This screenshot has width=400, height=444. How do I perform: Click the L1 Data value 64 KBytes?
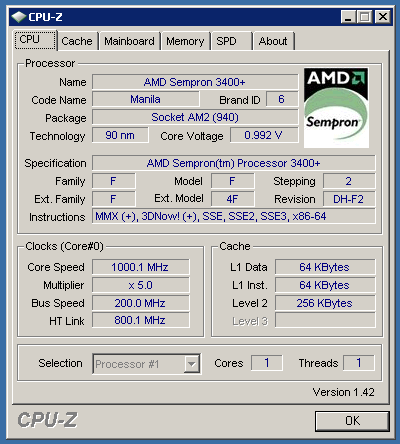point(325,267)
